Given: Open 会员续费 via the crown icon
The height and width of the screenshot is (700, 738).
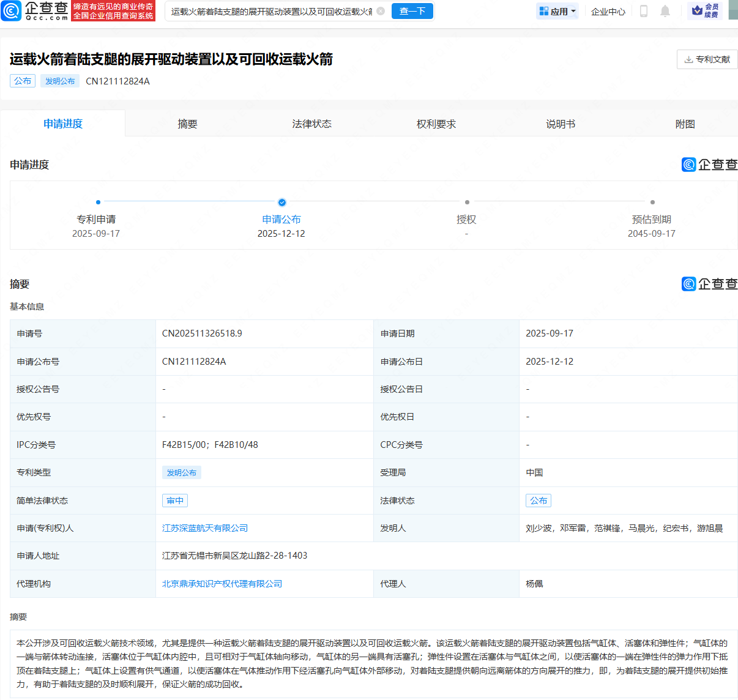Looking at the screenshot, I should point(697,10).
